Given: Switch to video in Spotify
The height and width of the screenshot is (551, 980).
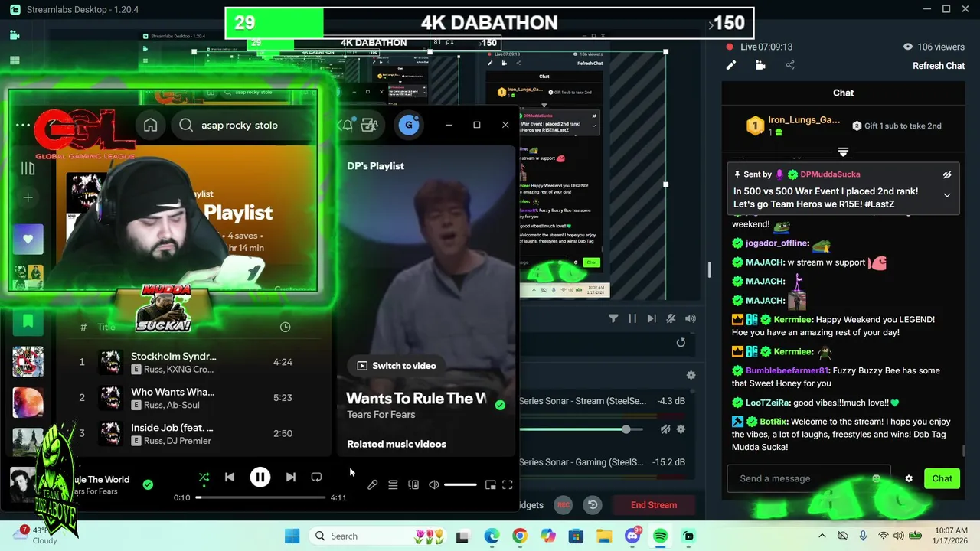Looking at the screenshot, I should 397,366.
